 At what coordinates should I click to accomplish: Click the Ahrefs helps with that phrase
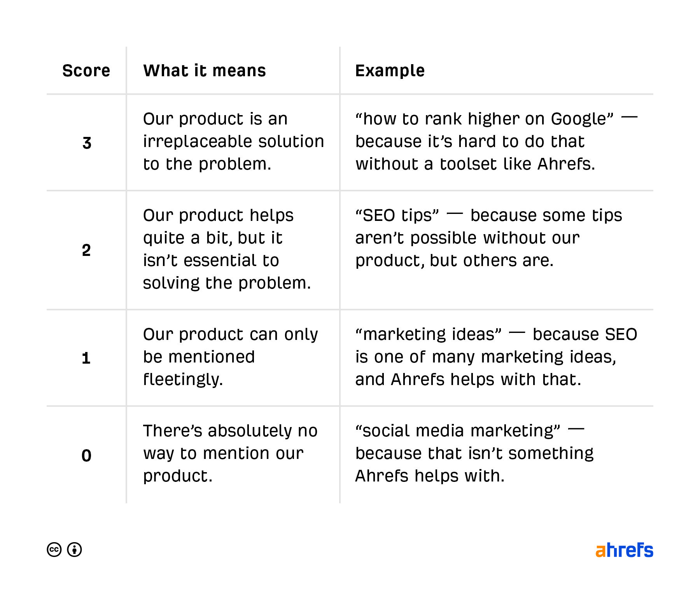(486, 380)
